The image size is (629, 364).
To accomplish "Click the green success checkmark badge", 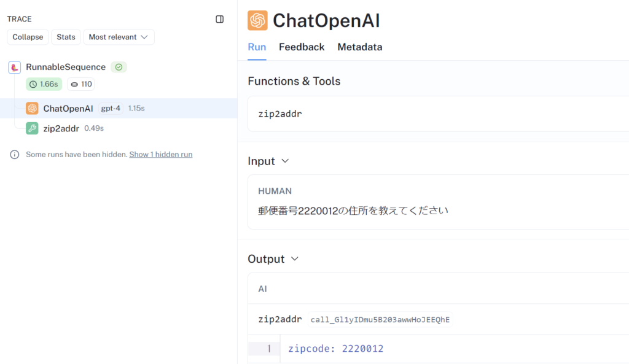I will [x=119, y=67].
